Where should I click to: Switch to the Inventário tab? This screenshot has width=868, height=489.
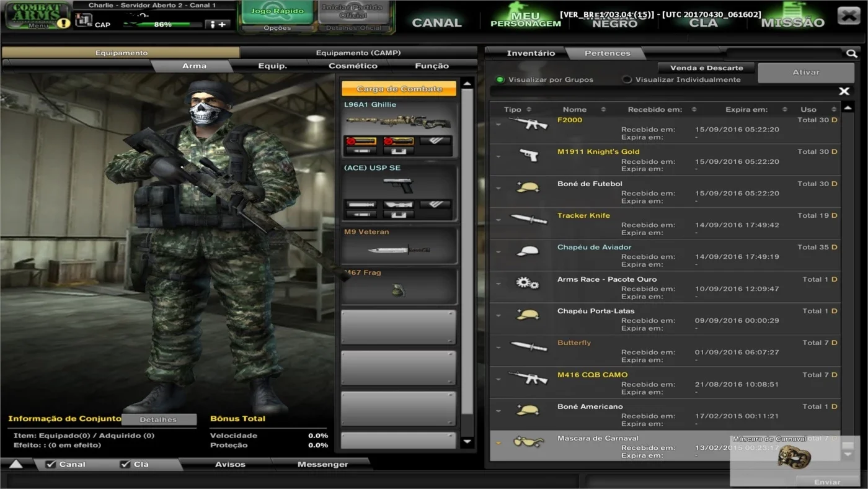[531, 53]
